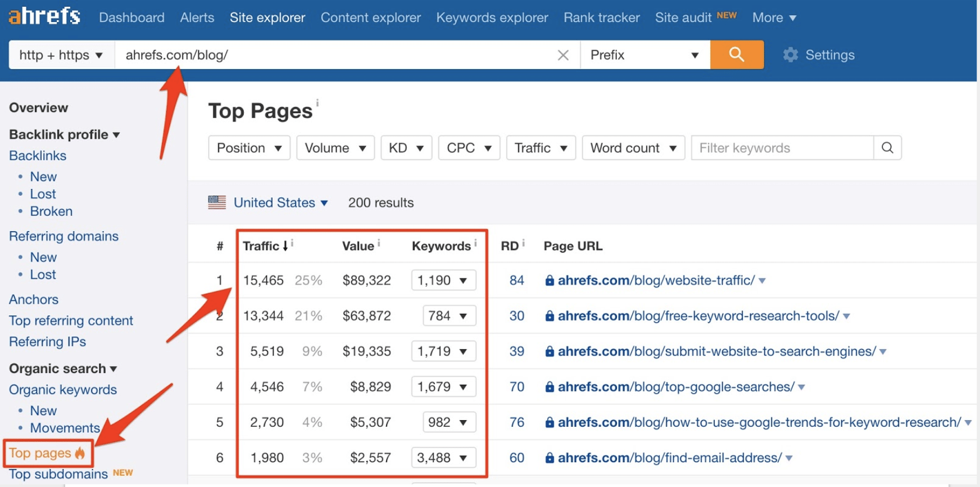
Task: Open Referring domains in the sidebar
Action: (x=63, y=236)
